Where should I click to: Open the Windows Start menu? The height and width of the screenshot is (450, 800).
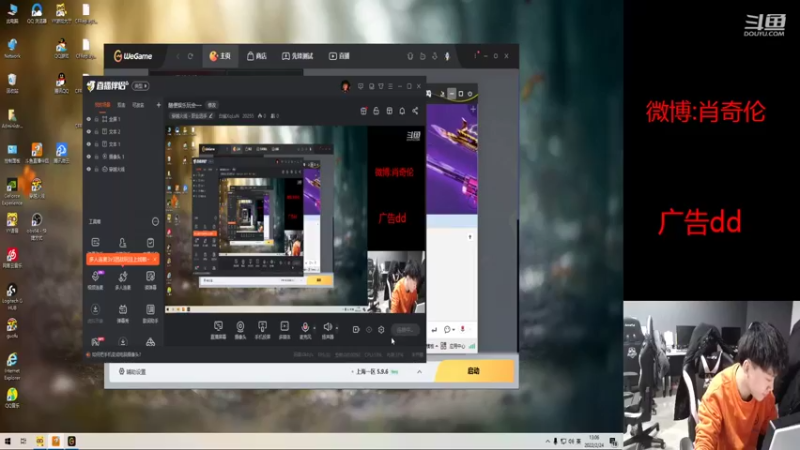click(x=8, y=441)
